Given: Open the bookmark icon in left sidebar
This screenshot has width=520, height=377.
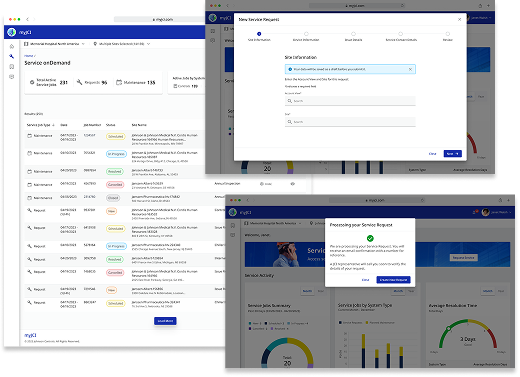Looking at the screenshot, I should coord(12,67).
